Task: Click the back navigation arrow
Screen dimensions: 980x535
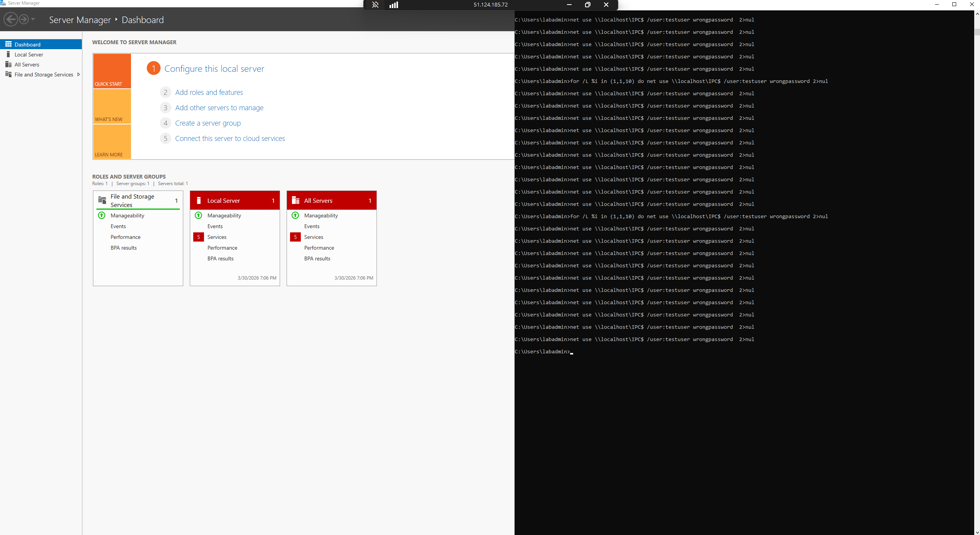Action: pos(11,19)
